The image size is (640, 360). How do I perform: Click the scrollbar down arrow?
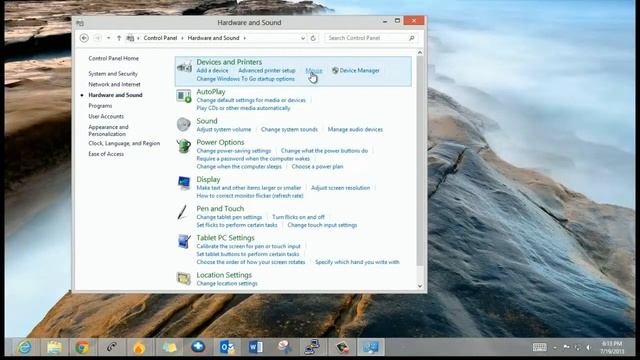pyautogui.click(x=420, y=286)
